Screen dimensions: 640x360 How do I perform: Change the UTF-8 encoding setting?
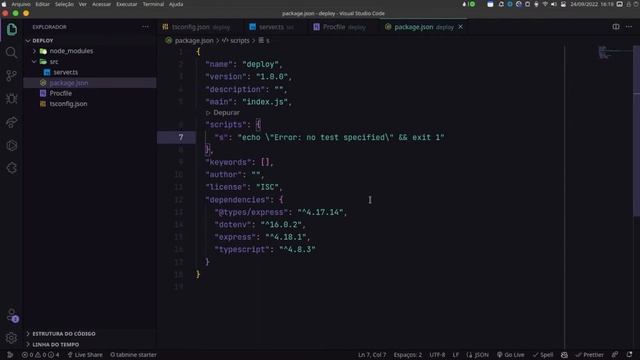coord(437,355)
